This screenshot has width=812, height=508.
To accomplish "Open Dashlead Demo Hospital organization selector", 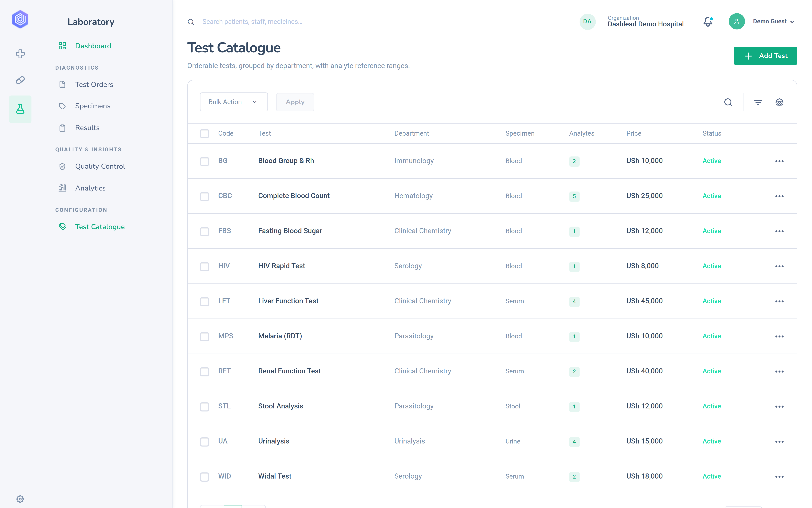I will point(645,22).
